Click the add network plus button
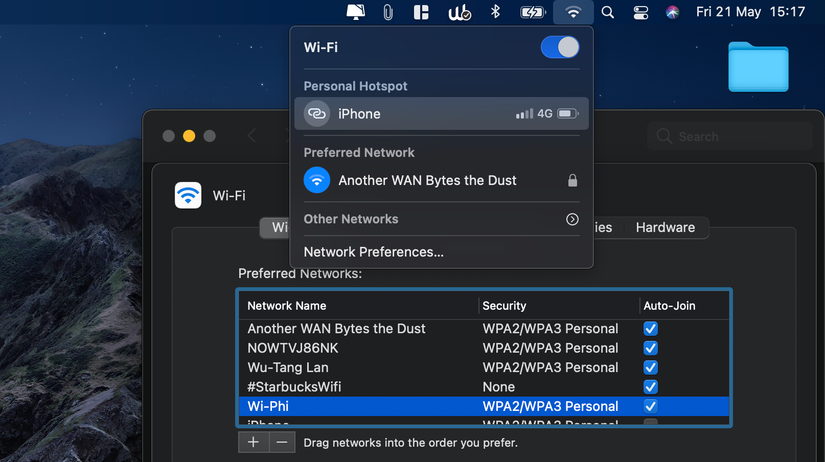This screenshot has height=462, width=825. pyautogui.click(x=254, y=442)
